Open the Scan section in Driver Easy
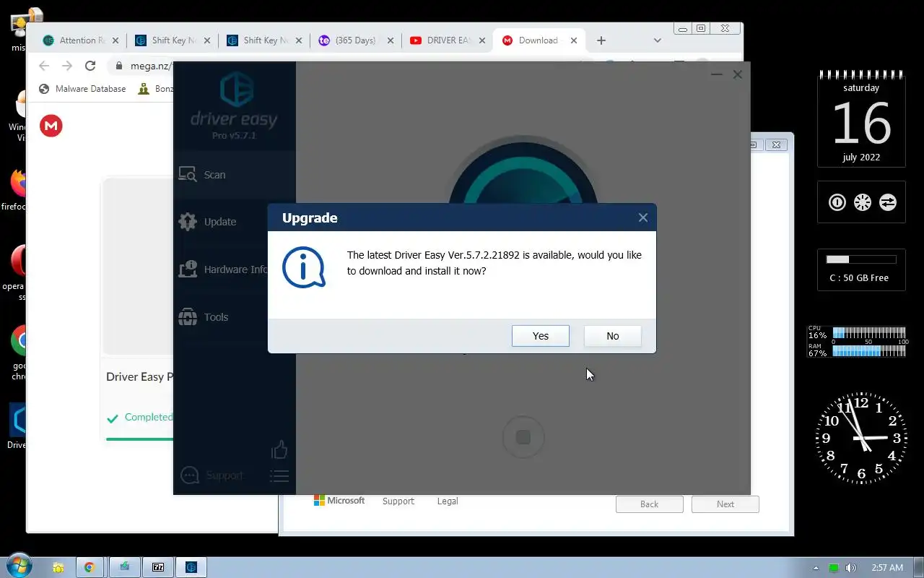This screenshot has width=924, height=578. click(235, 175)
